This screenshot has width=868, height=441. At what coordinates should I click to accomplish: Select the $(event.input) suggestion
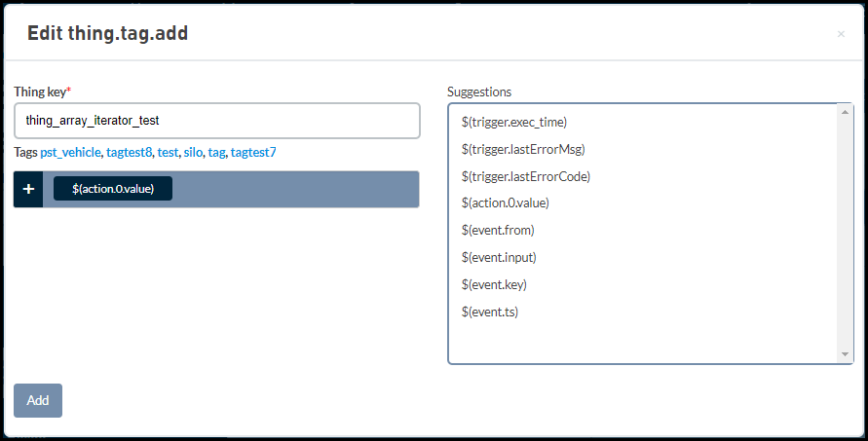(x=499, y=257)
